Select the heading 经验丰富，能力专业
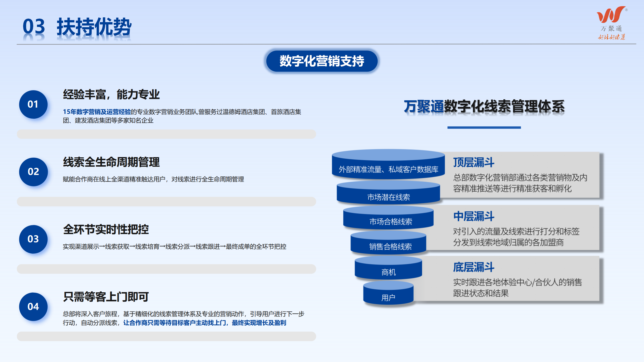644x362 pixels. click(111, 95)
